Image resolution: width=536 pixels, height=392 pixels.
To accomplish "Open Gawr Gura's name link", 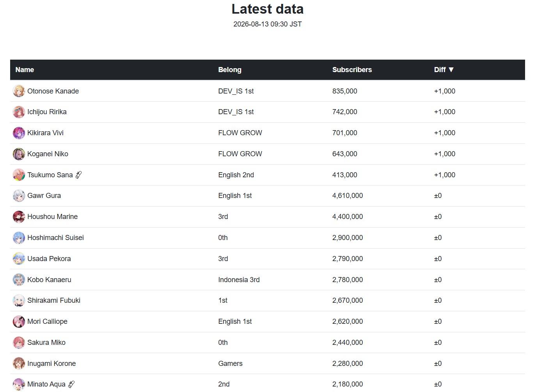I will pyautogui.click(x=44, y=196).
